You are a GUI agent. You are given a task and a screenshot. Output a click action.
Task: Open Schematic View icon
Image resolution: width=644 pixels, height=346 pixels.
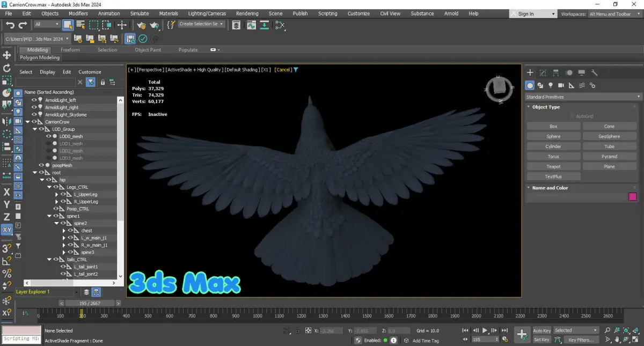pos(280,25)
